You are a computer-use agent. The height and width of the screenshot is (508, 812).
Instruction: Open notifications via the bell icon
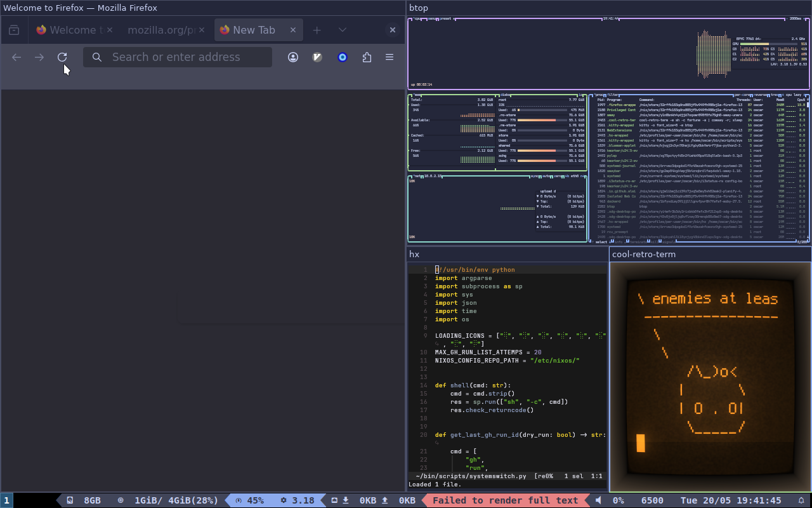pyautogui.click(x=801, y=500)
